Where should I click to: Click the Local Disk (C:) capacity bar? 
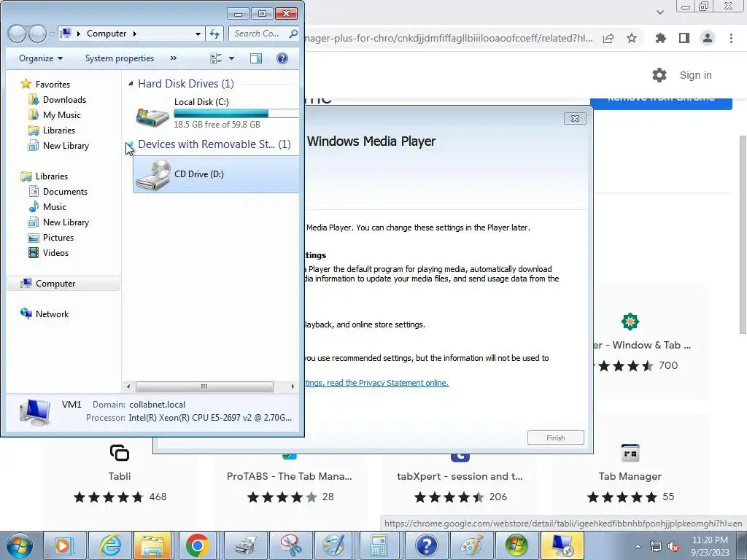click(236, 113)
